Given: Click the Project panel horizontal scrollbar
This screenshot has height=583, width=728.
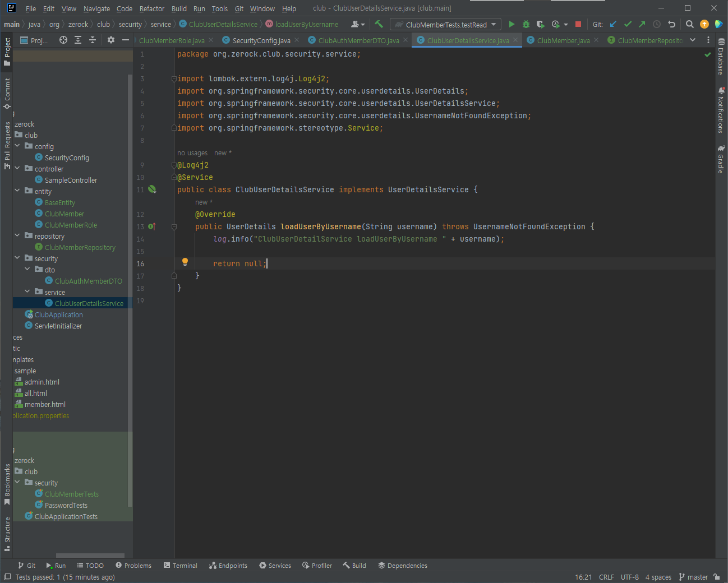Looking at the screenshot, I should (90, 556).
